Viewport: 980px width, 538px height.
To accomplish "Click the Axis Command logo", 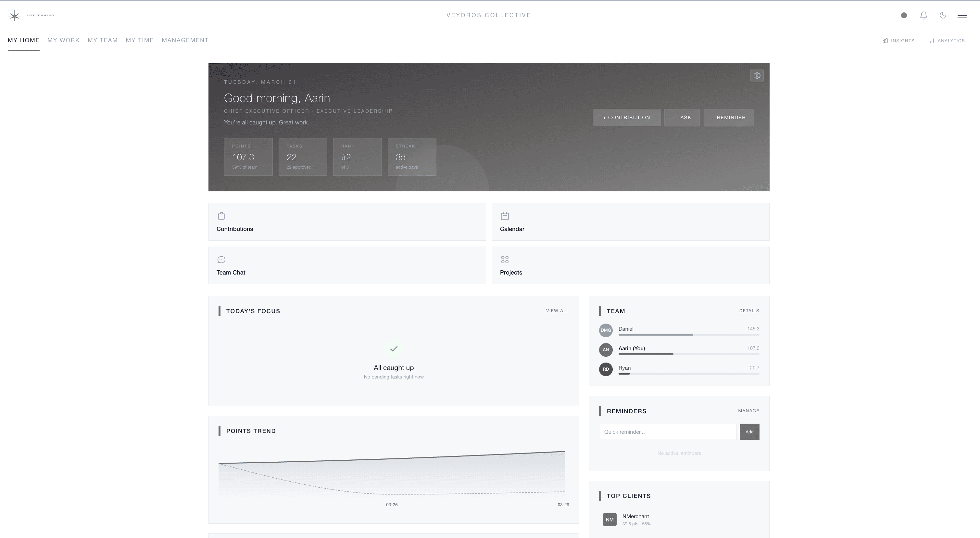I will click(15, 15).
